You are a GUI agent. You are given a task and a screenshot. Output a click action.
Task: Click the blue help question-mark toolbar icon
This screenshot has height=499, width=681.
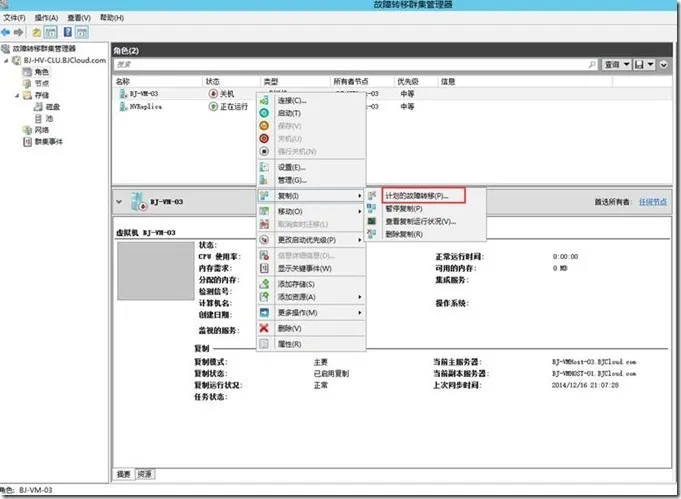(x=68, y=32)
